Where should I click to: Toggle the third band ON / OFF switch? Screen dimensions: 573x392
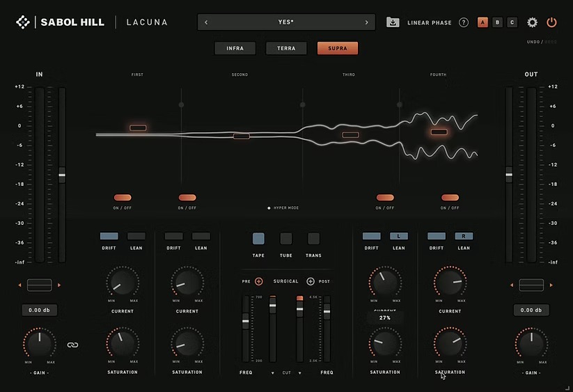pos(385,198)
